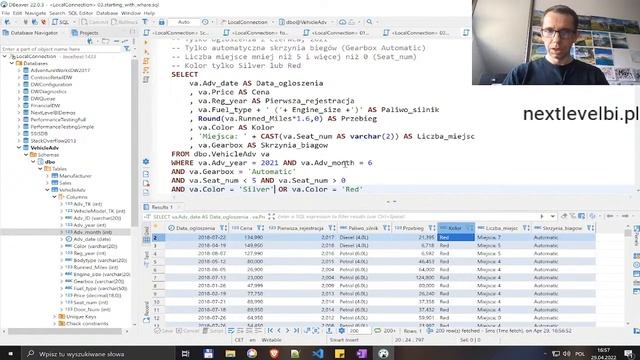The height and width of the screenshot is (360, 640).
Task: Click the Commit transaction button
Action: click(x=95, y=22)
